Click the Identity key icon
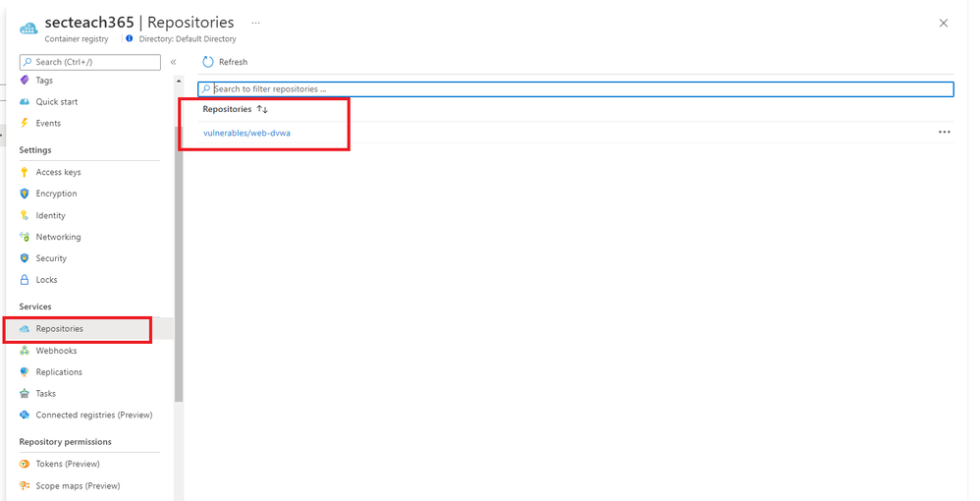 click(x=25, y=215)
